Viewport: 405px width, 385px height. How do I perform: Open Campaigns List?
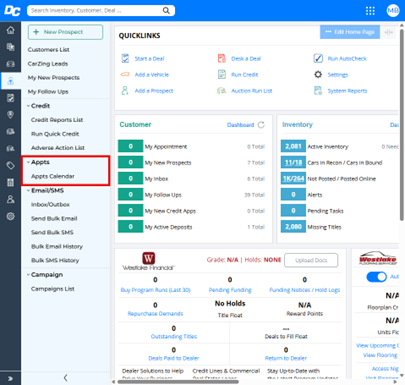(53, 289)
